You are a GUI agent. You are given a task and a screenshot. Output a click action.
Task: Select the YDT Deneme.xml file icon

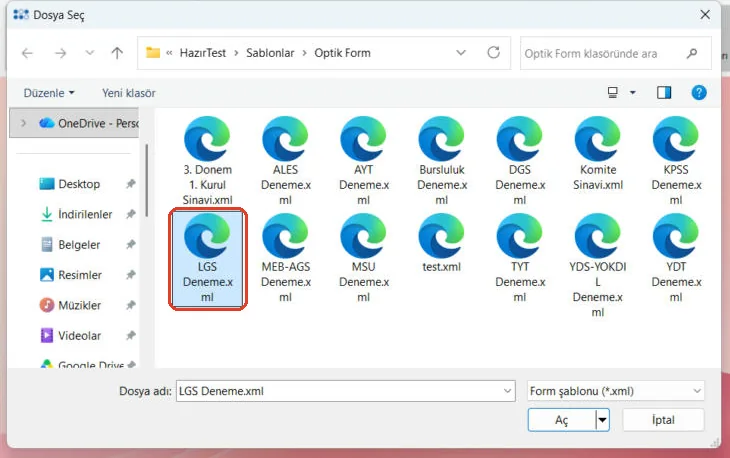676,236
